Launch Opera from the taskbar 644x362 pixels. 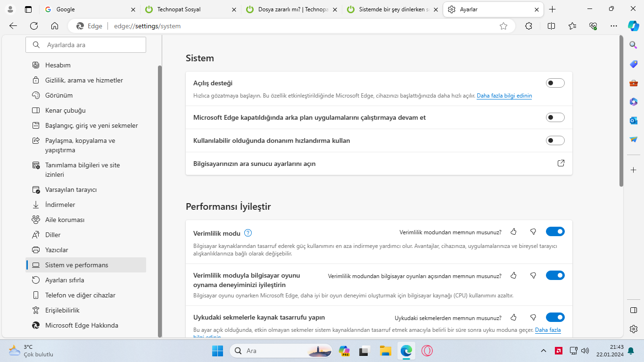427,351
